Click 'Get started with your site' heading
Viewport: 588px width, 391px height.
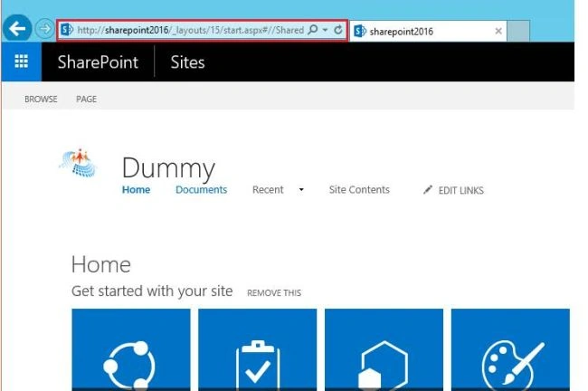[x=152, y=291]
